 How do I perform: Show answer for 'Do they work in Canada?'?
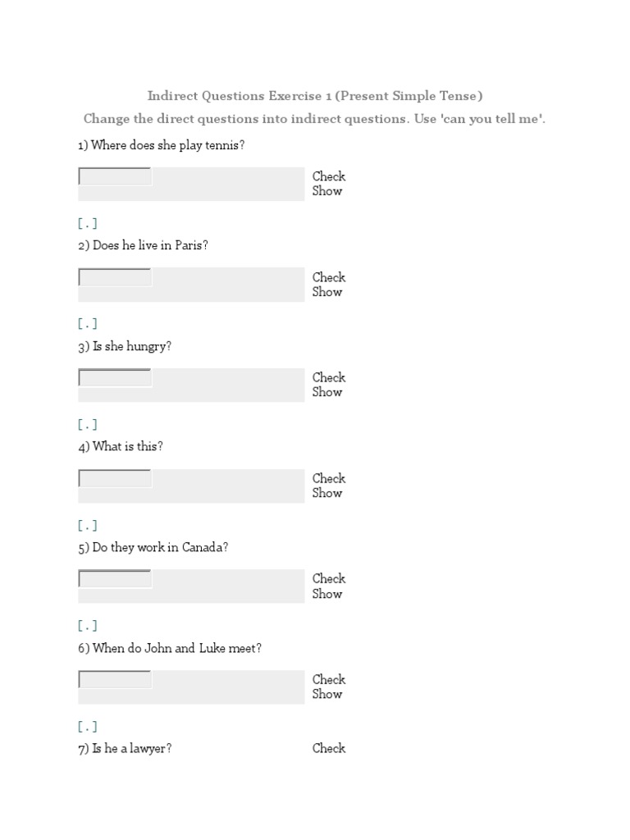[327, 594]
